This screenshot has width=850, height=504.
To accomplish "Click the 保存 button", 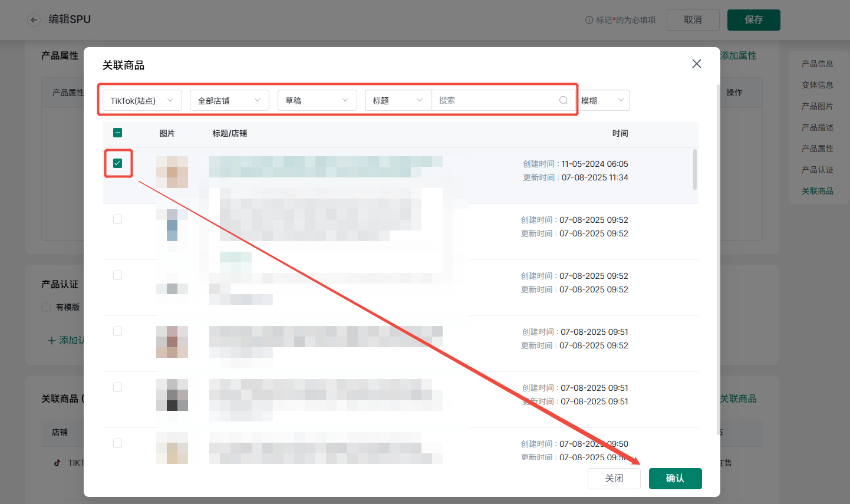I will [753, 19].
